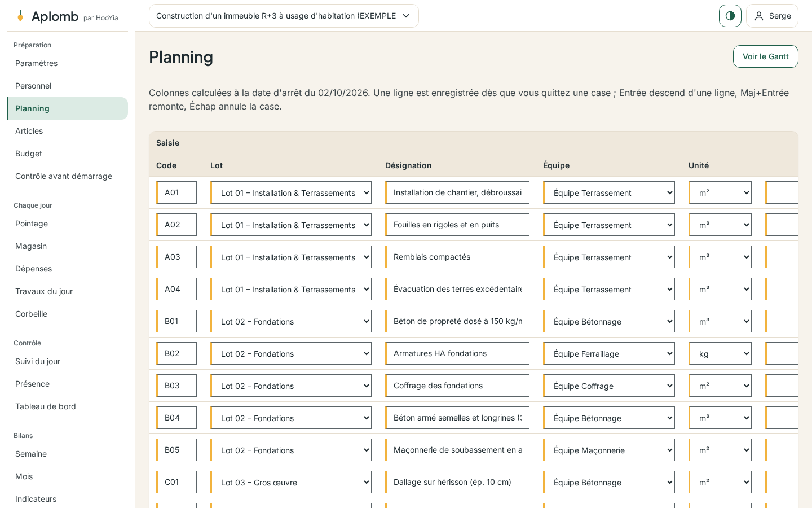Viewport: 812px width, 508px height.
Task: Open Équipe Maçonnerie dropdown in row B05
Action: (609, 450)
